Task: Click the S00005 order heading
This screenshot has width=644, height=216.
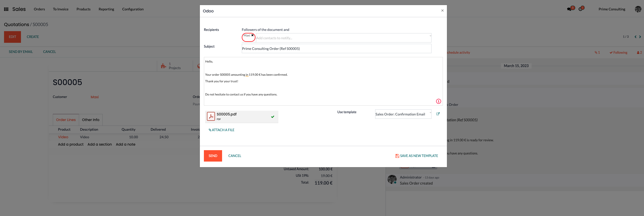Action: (x=67, y=82)
